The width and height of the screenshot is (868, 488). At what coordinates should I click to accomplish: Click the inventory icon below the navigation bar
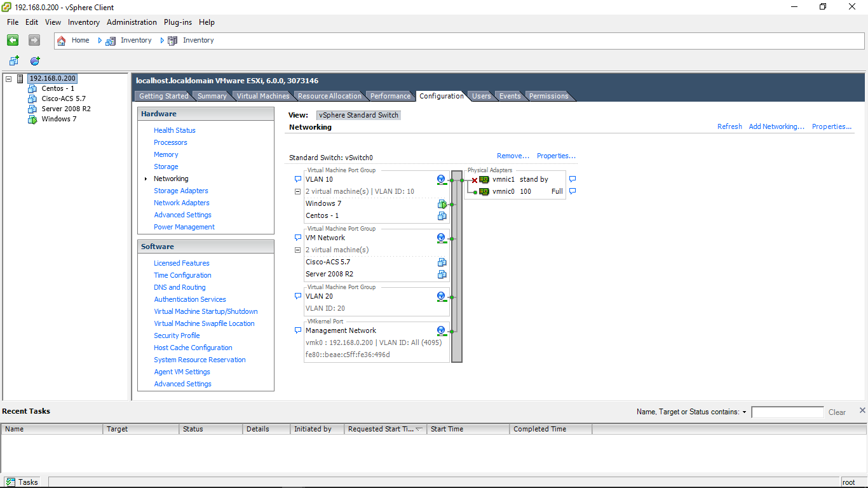click(x=13, y=60)
